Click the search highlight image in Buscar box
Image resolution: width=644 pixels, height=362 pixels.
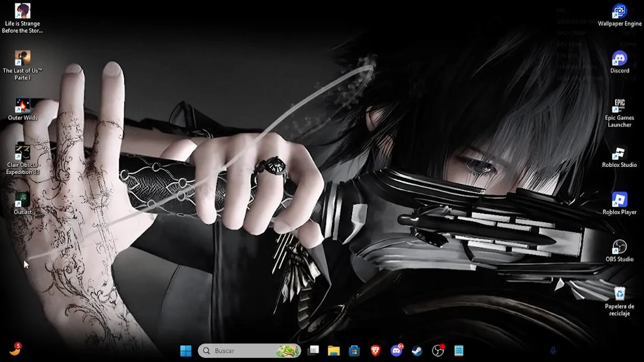pos(288,350)
